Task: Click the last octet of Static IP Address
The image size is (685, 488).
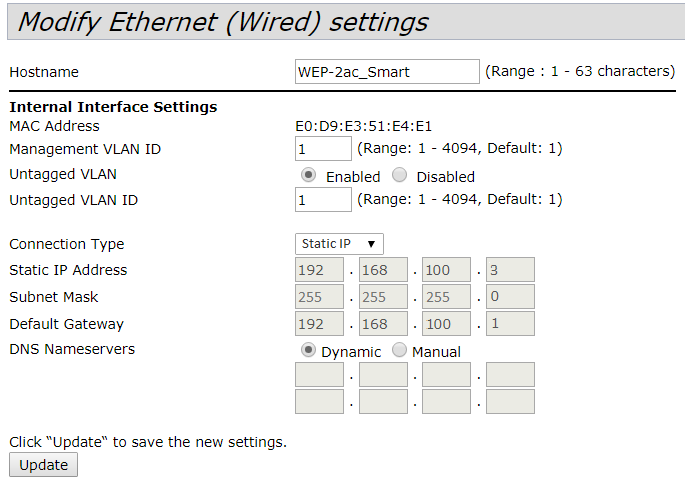Action: pyautogui.click(x=510, y=270)
